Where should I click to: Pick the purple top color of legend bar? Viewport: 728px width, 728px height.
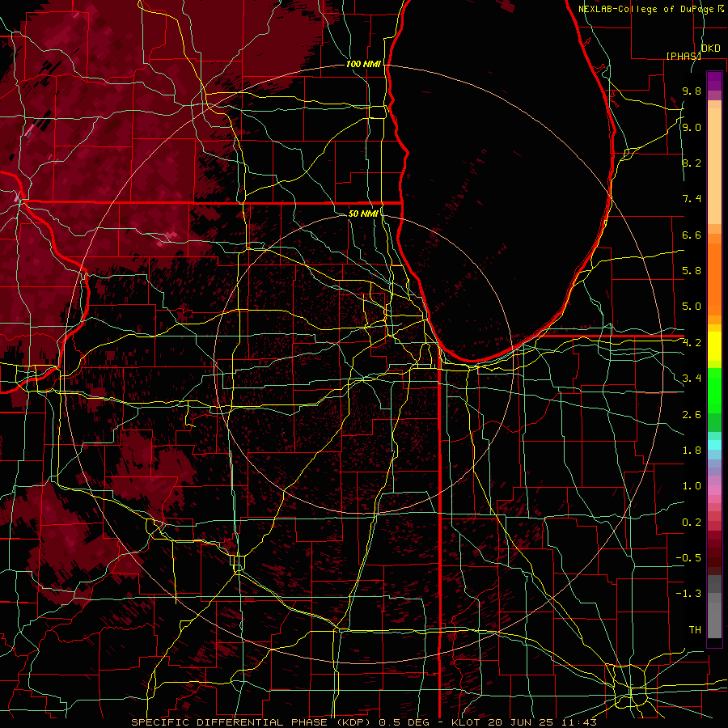(x=714, y=81)
